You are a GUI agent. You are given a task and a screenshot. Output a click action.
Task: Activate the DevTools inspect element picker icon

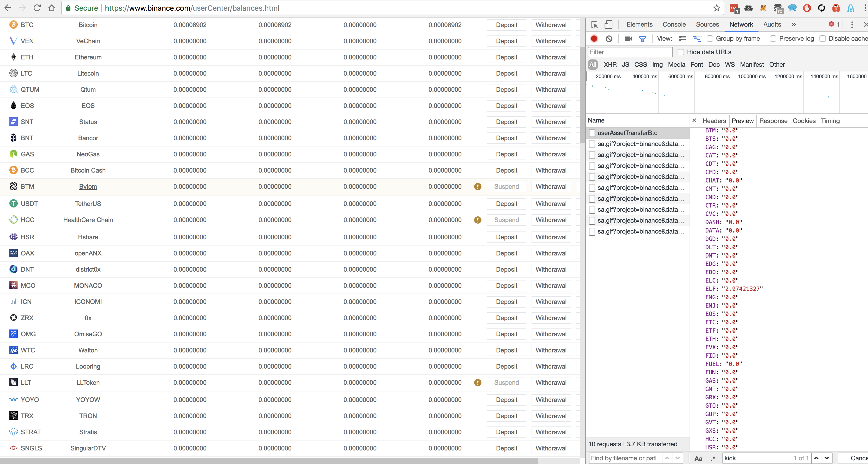594,25
